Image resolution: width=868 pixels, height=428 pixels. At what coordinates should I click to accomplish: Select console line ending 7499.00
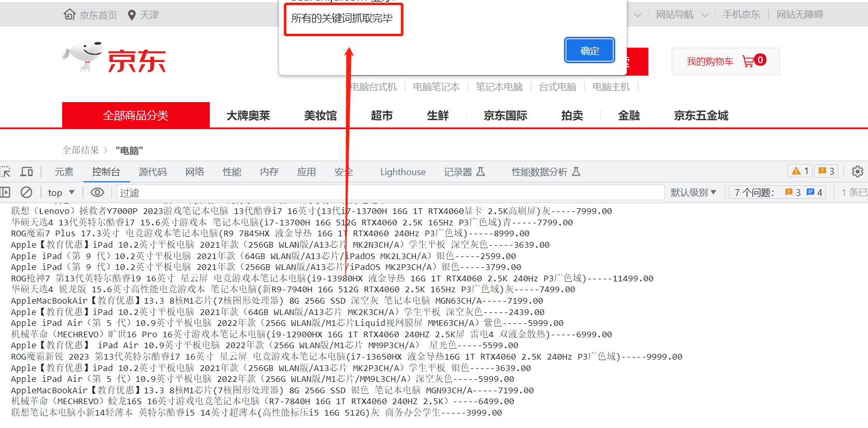[293, 289]
